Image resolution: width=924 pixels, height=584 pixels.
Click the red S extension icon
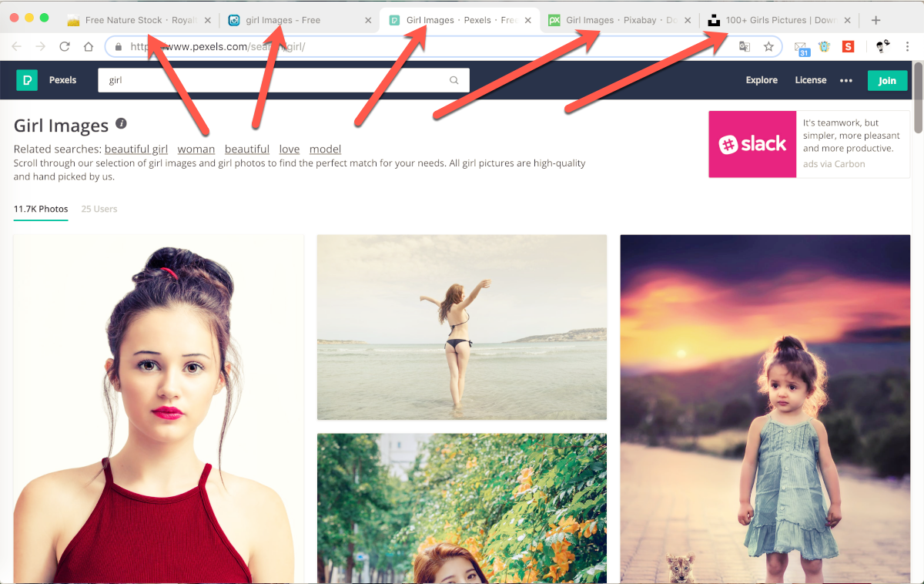click(x=848, y=47)
